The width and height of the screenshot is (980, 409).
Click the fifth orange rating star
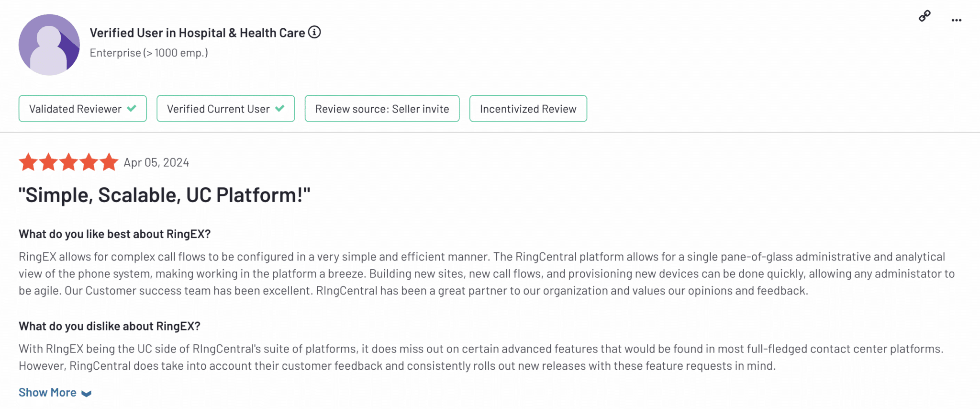pyautogui.click(x=109, y=162)
